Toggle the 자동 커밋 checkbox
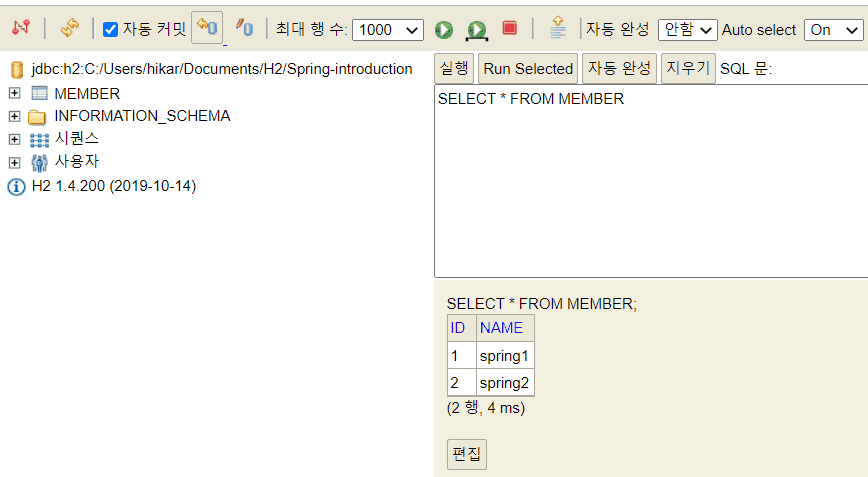This screenshot has width=868, height=477. click(110, 29)
